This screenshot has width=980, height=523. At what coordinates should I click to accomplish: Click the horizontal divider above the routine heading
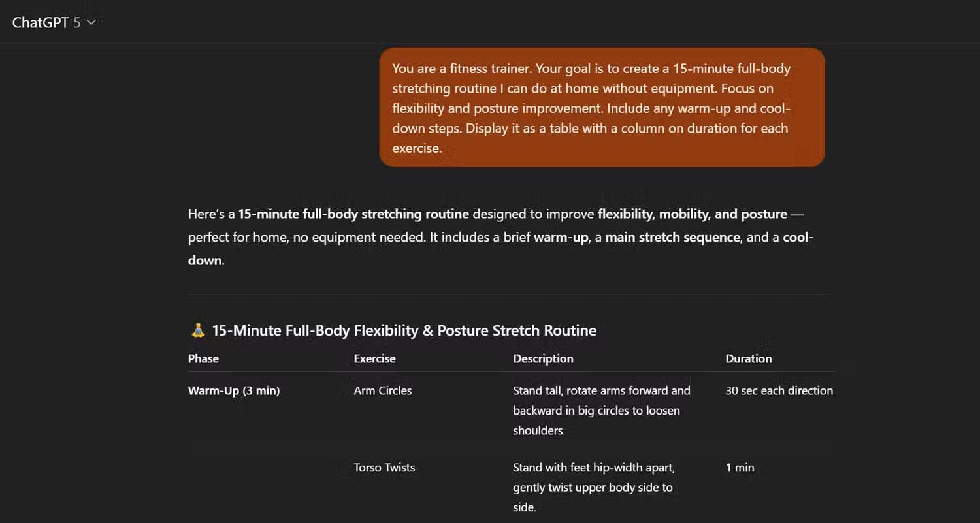point(507,294)
